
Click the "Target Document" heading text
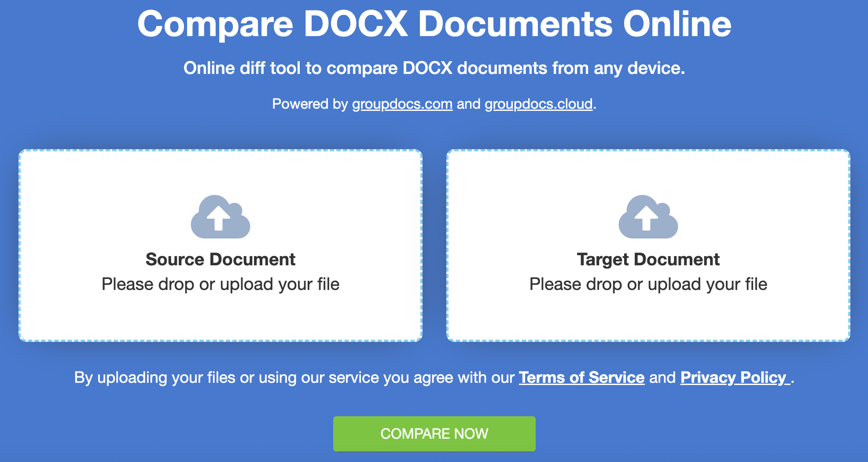648,260
